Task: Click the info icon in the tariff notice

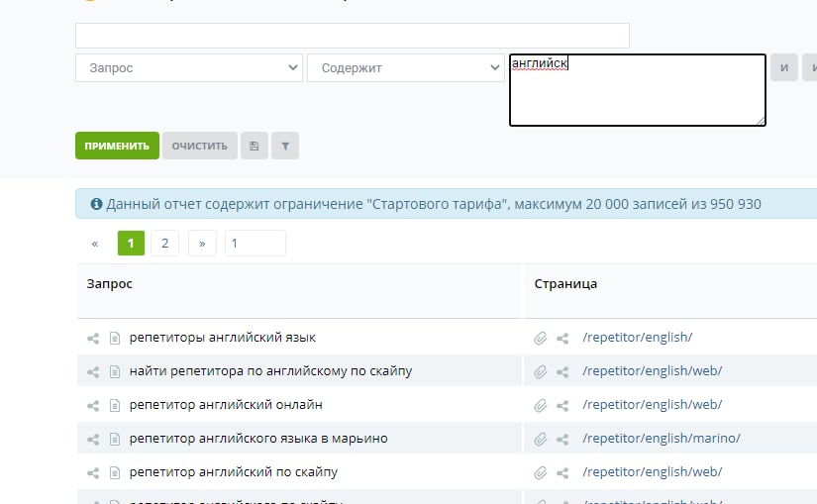Action: (x=96, y=204)
